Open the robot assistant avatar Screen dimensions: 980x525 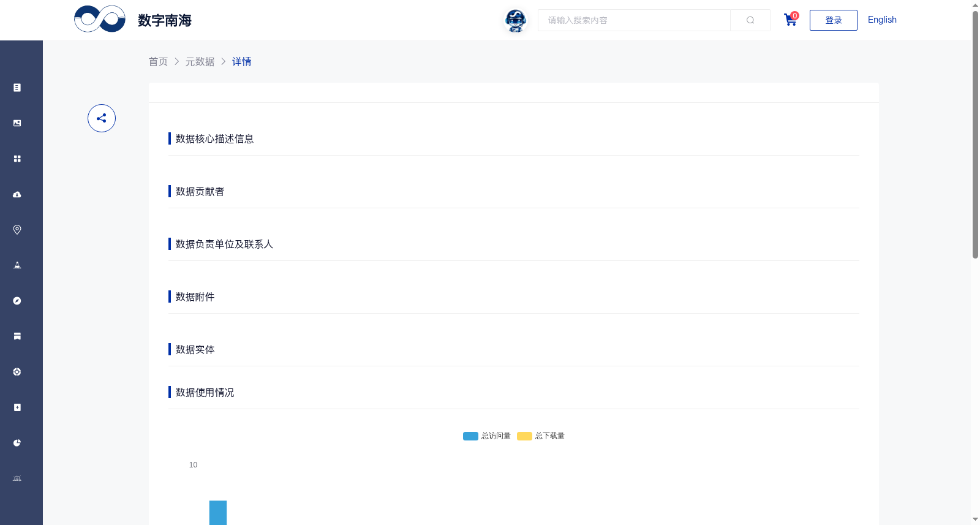coord(516,21)
